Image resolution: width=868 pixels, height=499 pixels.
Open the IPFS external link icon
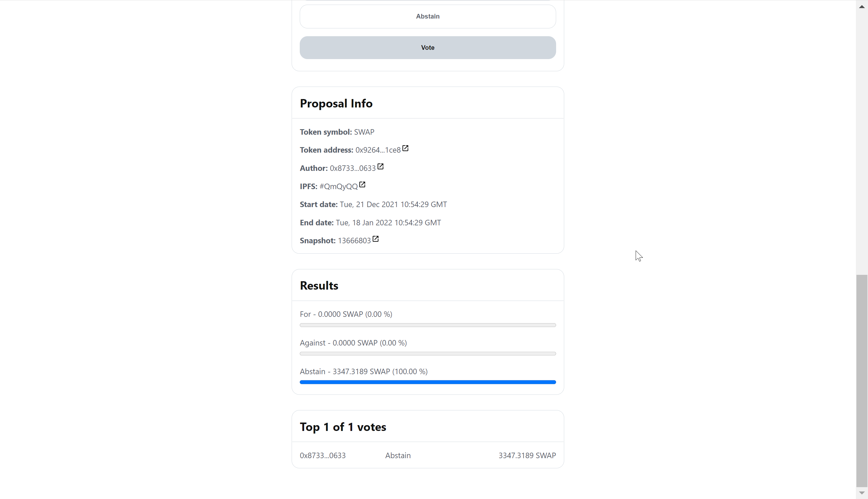click(362, 185)
